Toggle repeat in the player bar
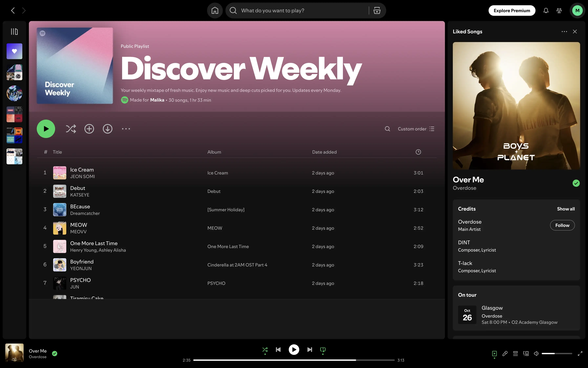 (x=323, y=350)
